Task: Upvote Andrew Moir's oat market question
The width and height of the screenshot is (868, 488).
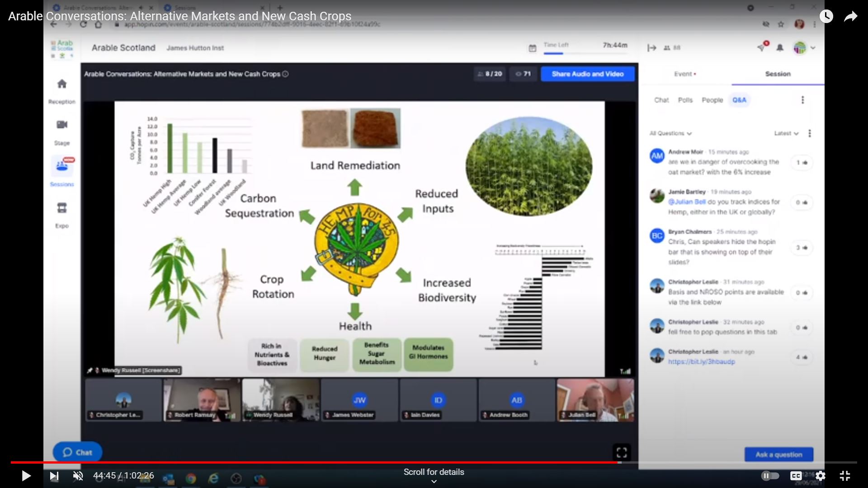Action: click(802, 162)
